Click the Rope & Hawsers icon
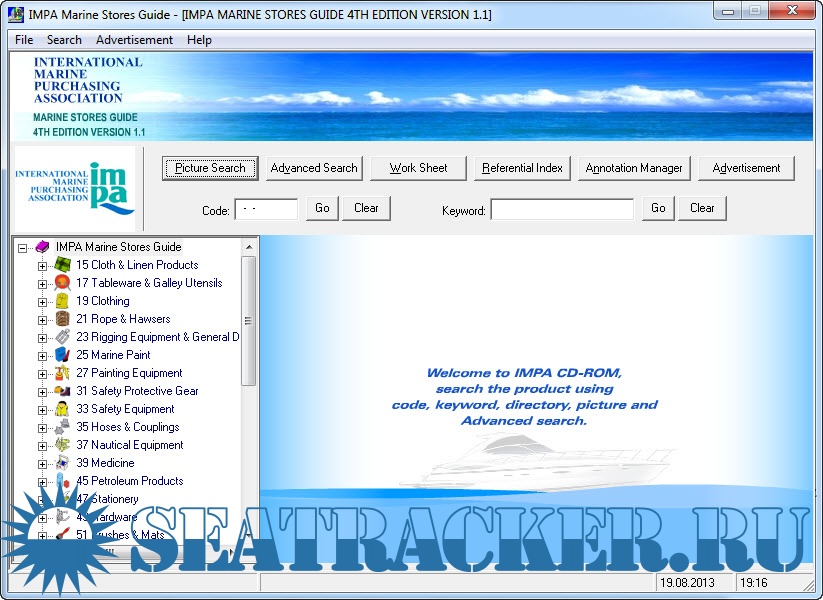823x600 pixels. click(x=62, y=319)
